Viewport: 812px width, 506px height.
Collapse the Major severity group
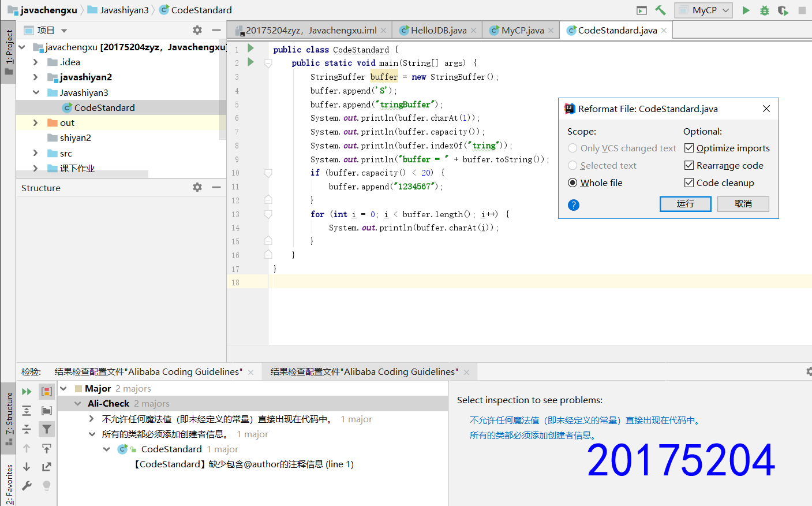(63, 388)
